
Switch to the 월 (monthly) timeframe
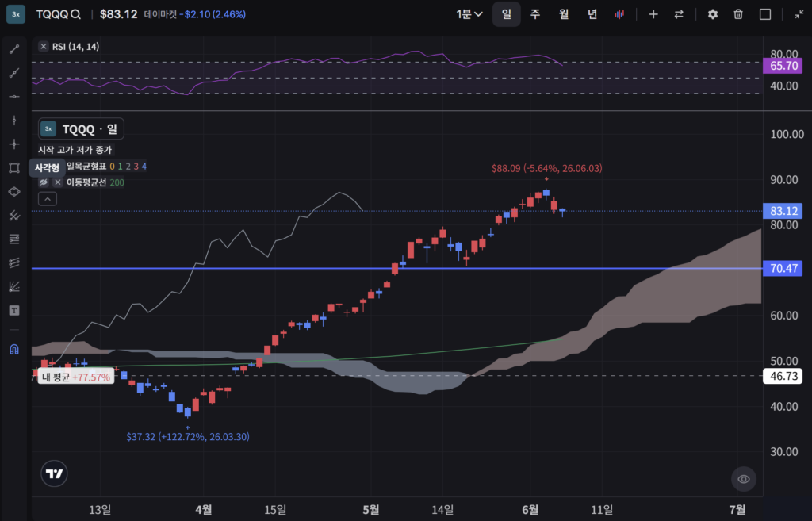coord(564,14)
